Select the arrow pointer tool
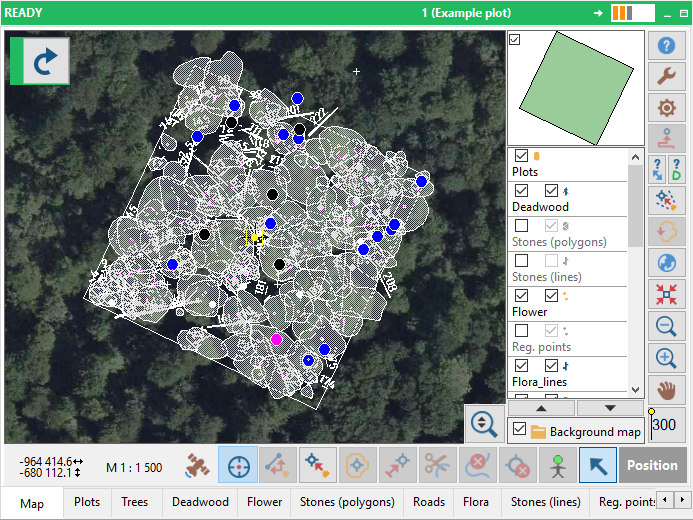 (598, 466)
